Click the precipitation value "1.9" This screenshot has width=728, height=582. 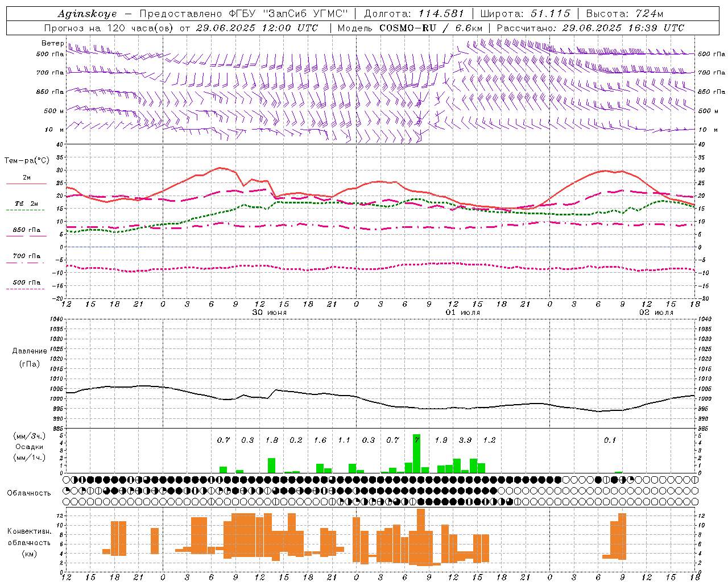[441, 440]
